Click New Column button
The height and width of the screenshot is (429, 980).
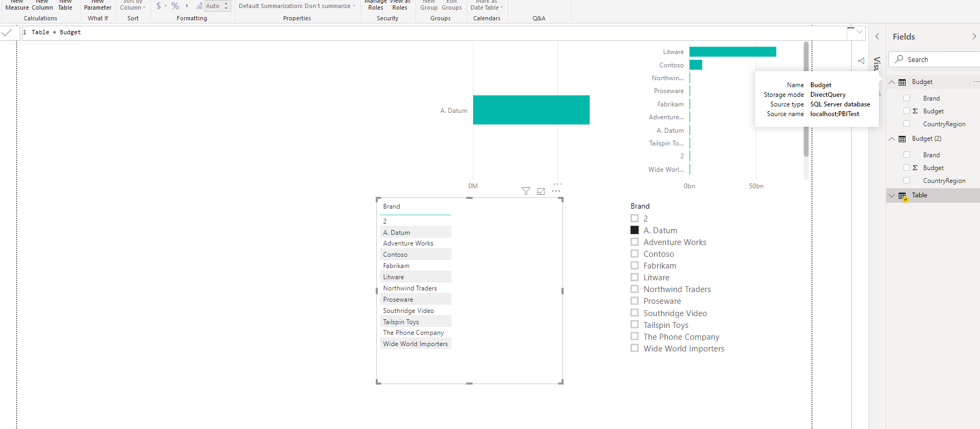[x=42, y=5]
